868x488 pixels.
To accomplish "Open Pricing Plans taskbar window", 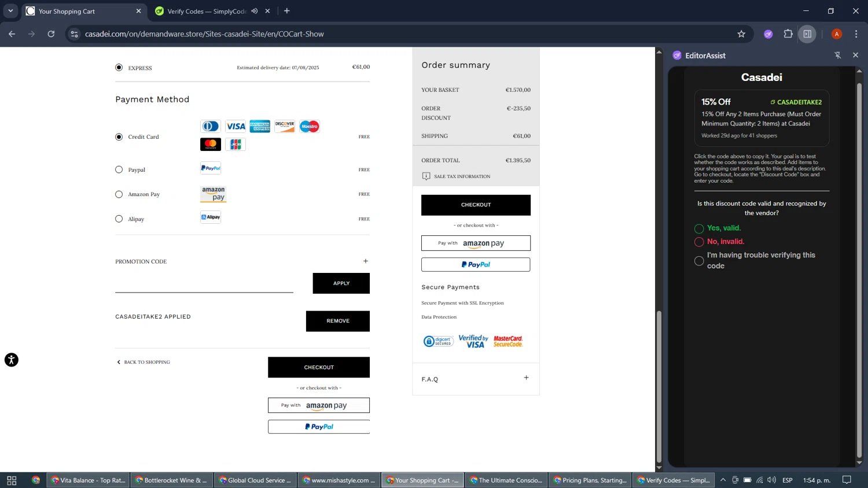I will tap(590, 480).
